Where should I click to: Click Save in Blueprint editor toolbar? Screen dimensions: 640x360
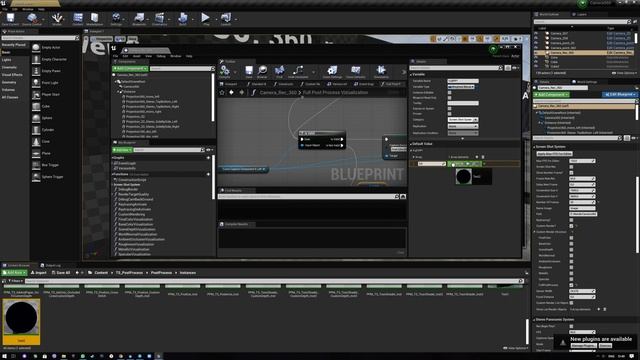click(x=249, y=71)
